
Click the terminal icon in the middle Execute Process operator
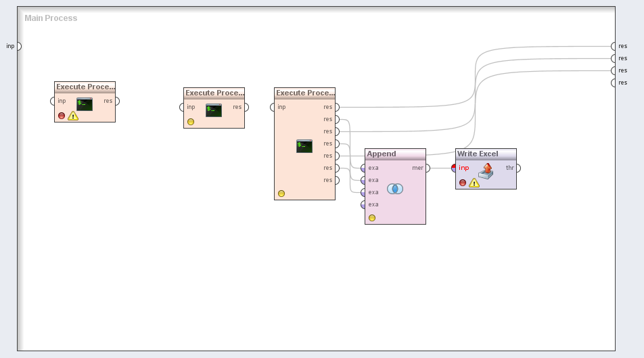pyautogui.click(x=214, y=110)
